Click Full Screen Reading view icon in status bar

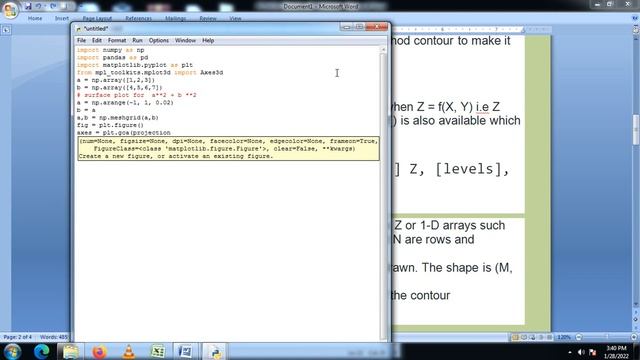click(524, 337)
